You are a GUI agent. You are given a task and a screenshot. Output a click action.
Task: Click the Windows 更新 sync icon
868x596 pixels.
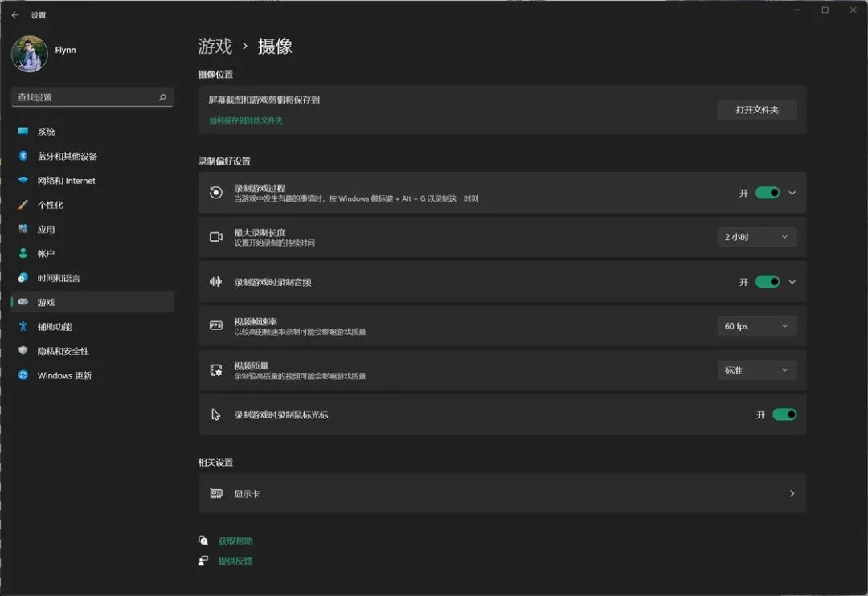(x=23, y=374)
